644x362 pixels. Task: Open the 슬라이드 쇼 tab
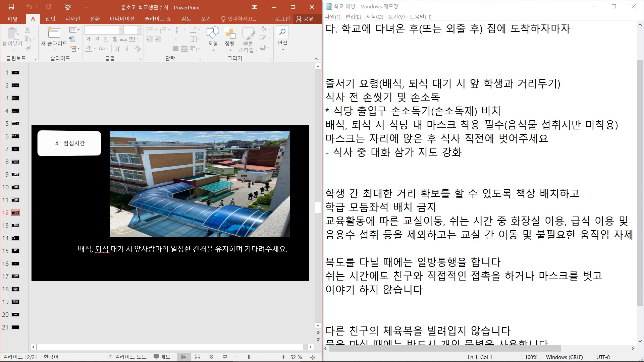coord(158,19)
